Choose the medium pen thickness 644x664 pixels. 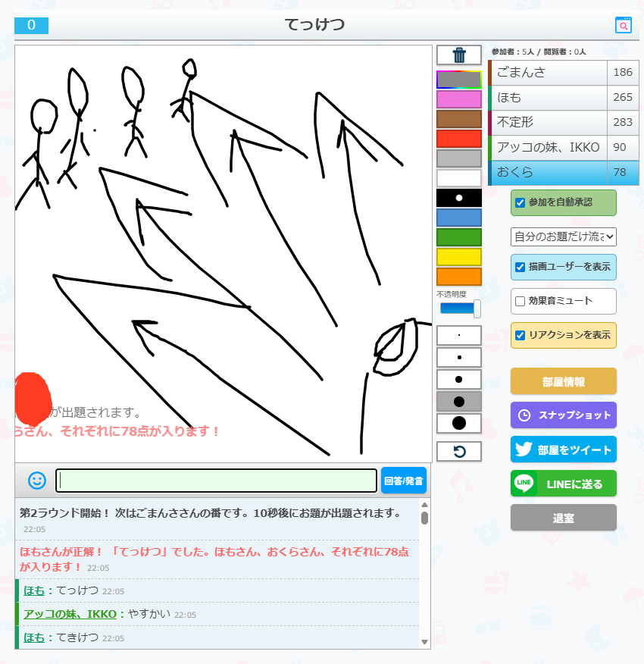click(458, 379)
